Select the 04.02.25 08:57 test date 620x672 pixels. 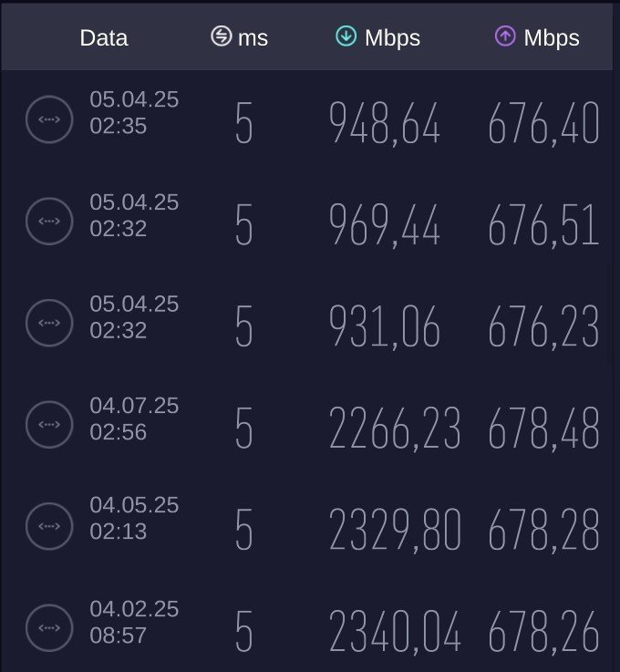(134, 621)
